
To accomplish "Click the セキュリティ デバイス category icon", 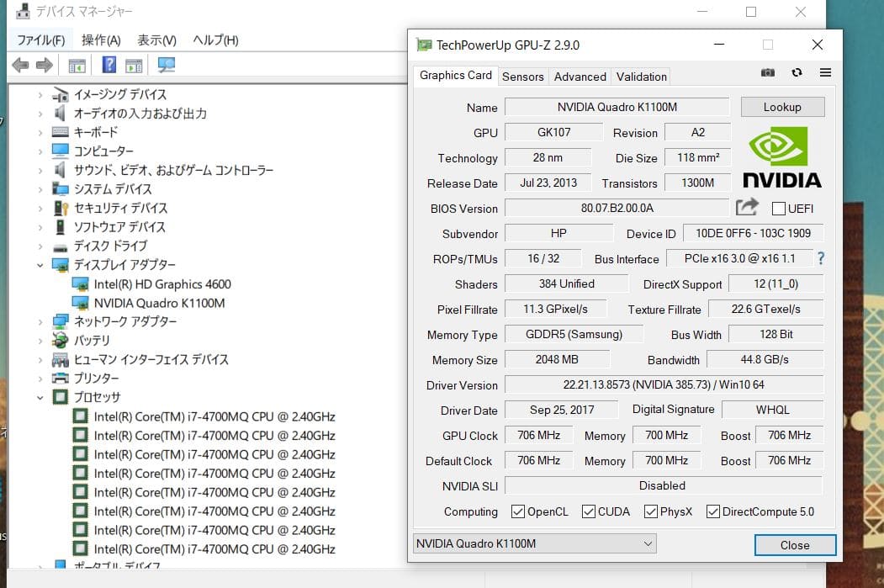I will click(x=61, y=208).
